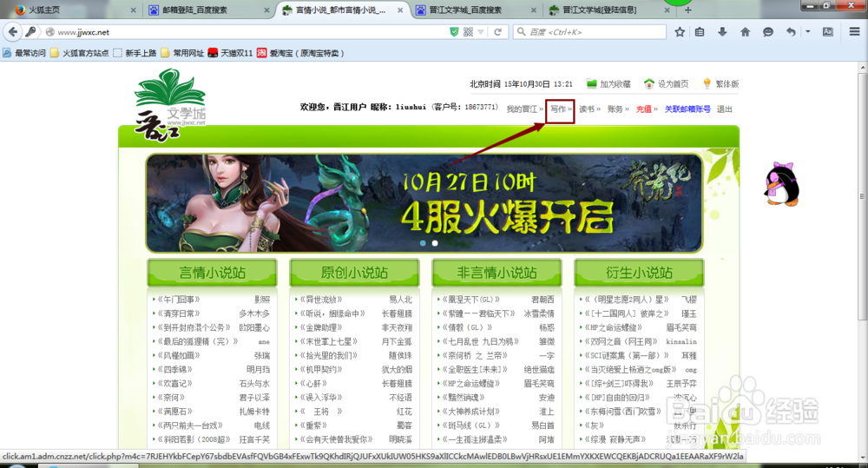Open 我的晋江 menu

tap(525, 109)
